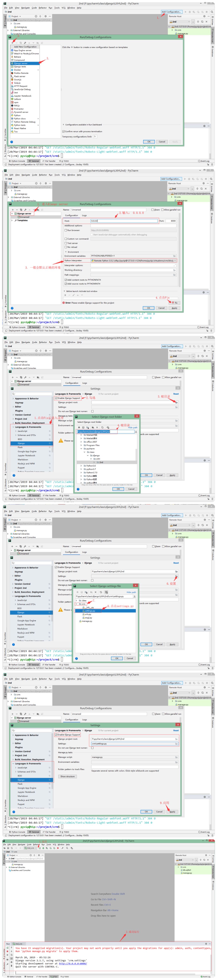Toggle Add content roots to PYTHONPATH

click(66, 280)
